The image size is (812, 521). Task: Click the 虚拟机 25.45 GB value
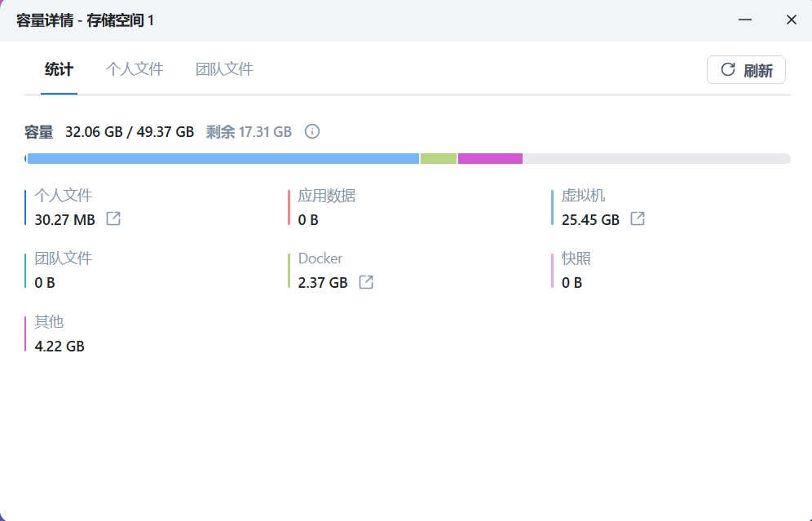pos(590,219)
